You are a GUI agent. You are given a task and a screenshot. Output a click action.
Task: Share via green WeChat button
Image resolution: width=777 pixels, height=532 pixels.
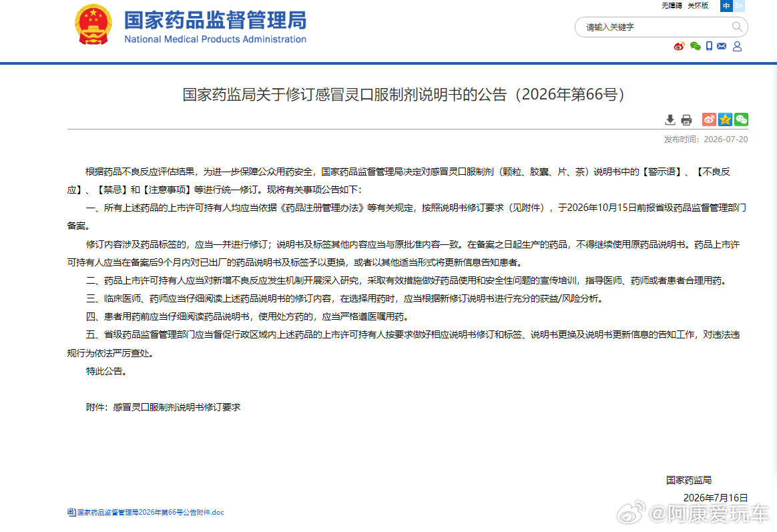[x=742, y=119]
